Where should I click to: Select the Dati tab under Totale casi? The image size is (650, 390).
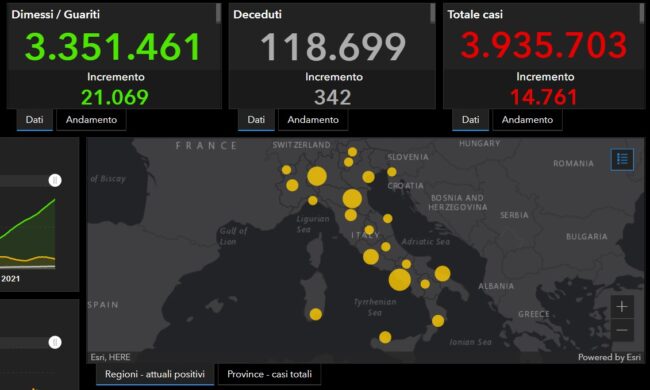coord(471,120)
